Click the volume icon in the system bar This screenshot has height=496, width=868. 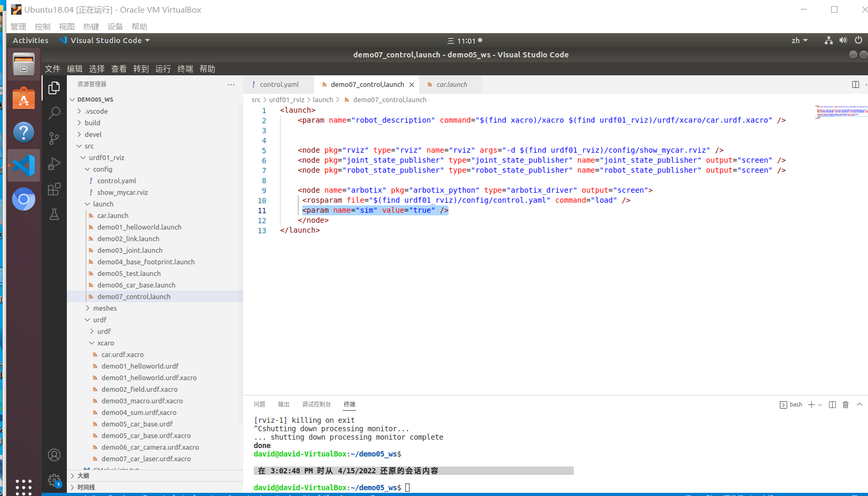pos(843,40)
